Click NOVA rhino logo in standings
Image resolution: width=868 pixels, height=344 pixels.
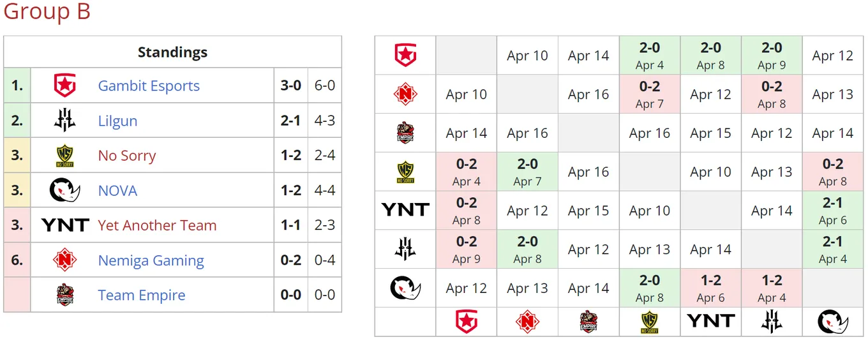pos(64,190)
